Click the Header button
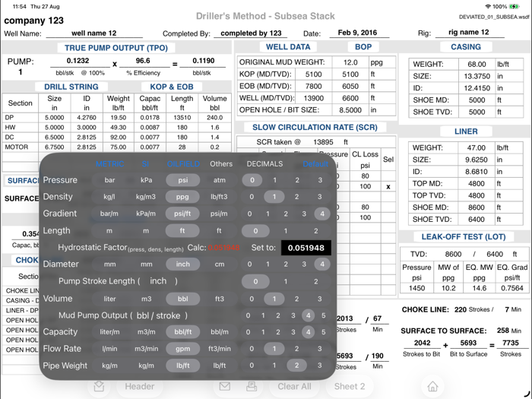Screen dimensions: 532x399 pos(139,386)
